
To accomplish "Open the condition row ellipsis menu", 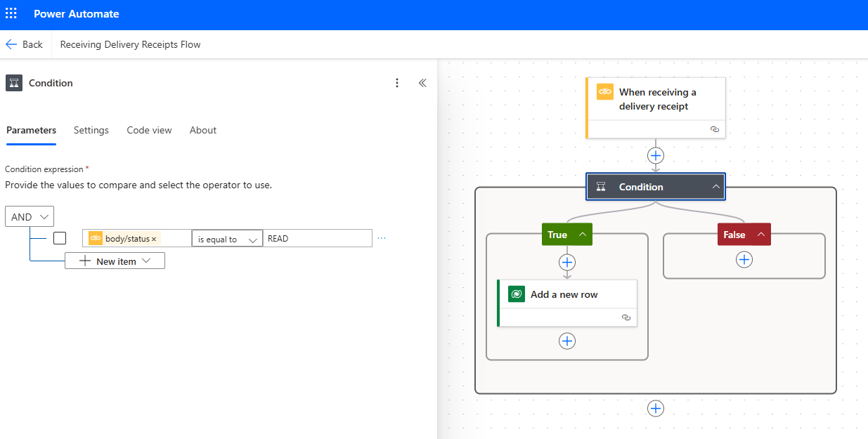I will (x=382, y=238).
